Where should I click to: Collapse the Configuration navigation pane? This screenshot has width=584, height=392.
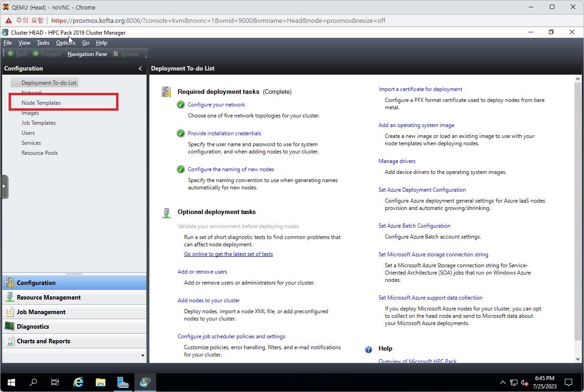coord(140,69)
